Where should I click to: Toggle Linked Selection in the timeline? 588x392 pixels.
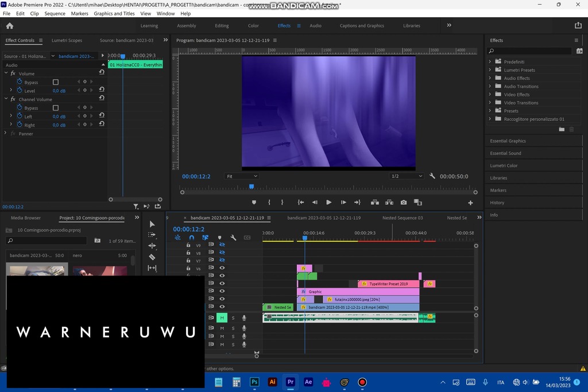205,238
